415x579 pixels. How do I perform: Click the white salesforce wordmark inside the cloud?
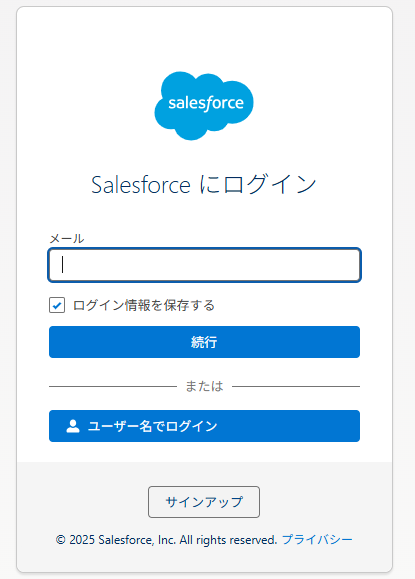click(206, 103)
